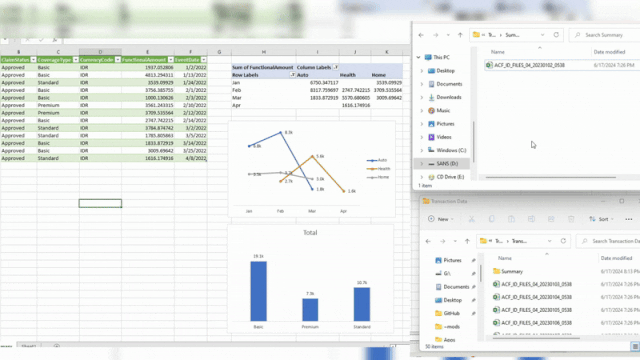640x360 pixels.
Task: Open the pivot Row Labels filter dropdown
Action: pyautogui.click(x=292, y=75)
